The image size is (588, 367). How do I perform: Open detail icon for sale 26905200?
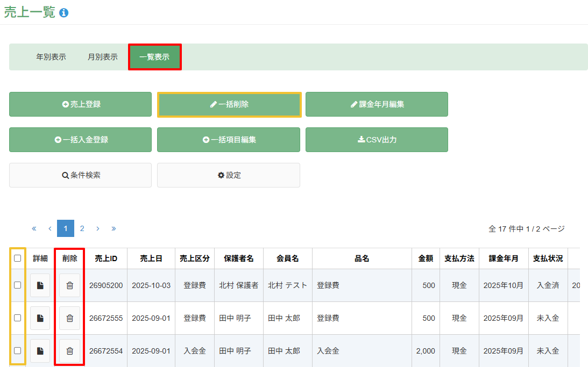pos(40,285)
